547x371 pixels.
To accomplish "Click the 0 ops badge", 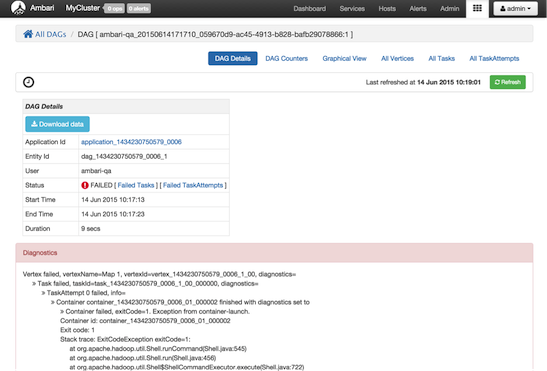I will [114, 8].
